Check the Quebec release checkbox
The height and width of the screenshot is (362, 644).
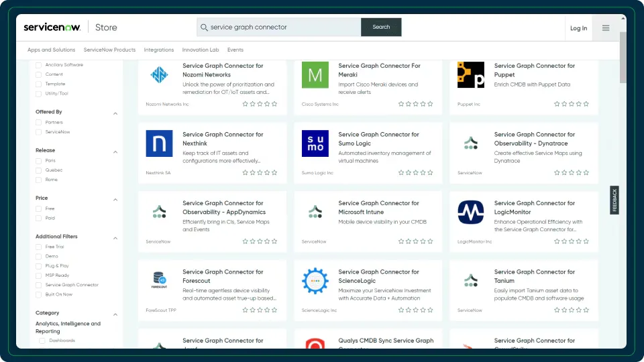39,170
